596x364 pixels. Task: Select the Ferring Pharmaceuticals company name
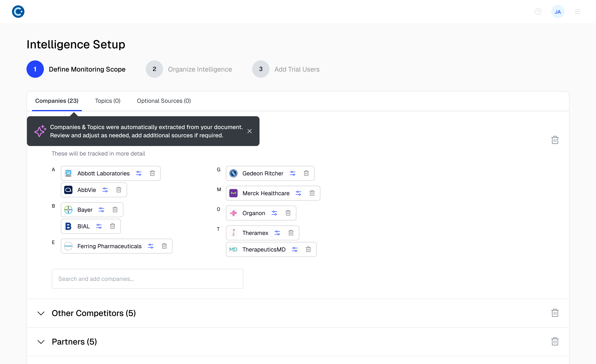click(109, 246)
